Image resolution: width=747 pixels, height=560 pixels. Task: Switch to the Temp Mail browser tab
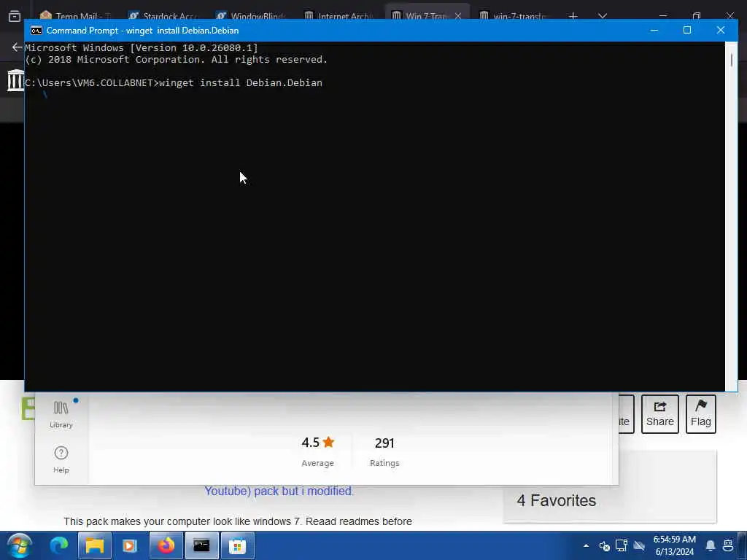click(x=75, y=16)
